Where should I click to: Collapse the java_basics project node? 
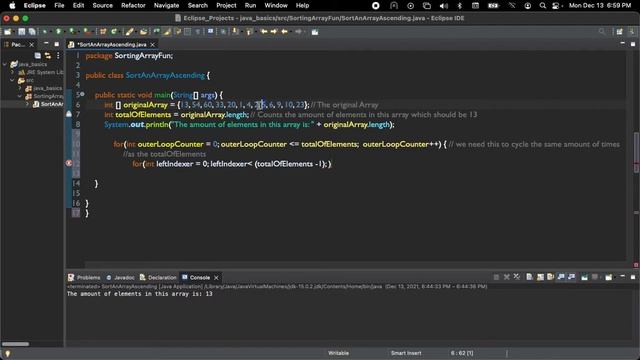pyautogui.click(x=5, y=64)
